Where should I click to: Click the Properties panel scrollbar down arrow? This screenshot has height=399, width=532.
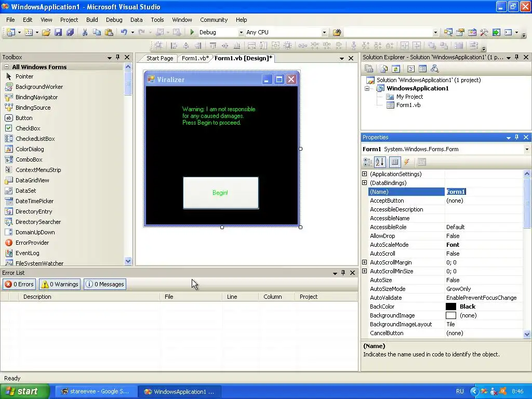tap(527, 334)
